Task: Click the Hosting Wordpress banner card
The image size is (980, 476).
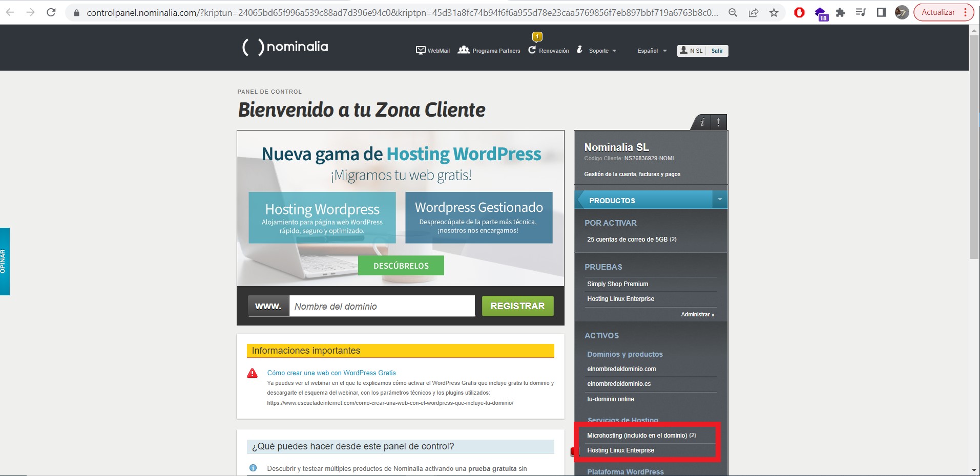Action: tap(322, 218)
